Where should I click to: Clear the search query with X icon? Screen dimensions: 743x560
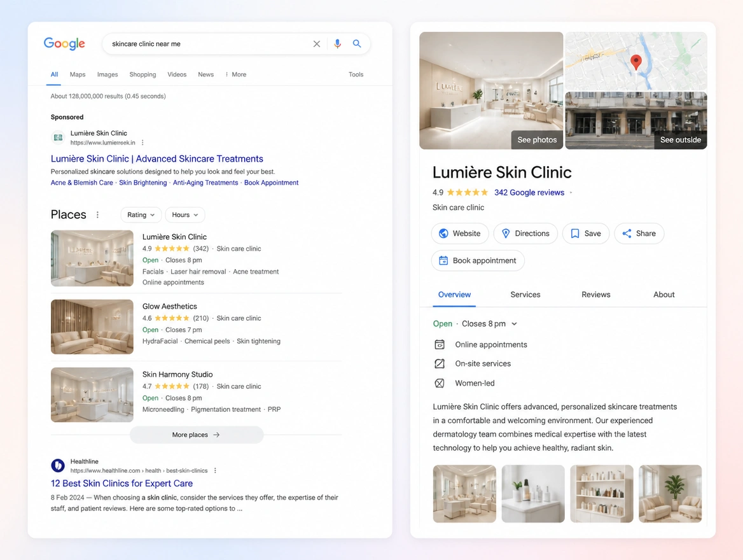point(317,44)
